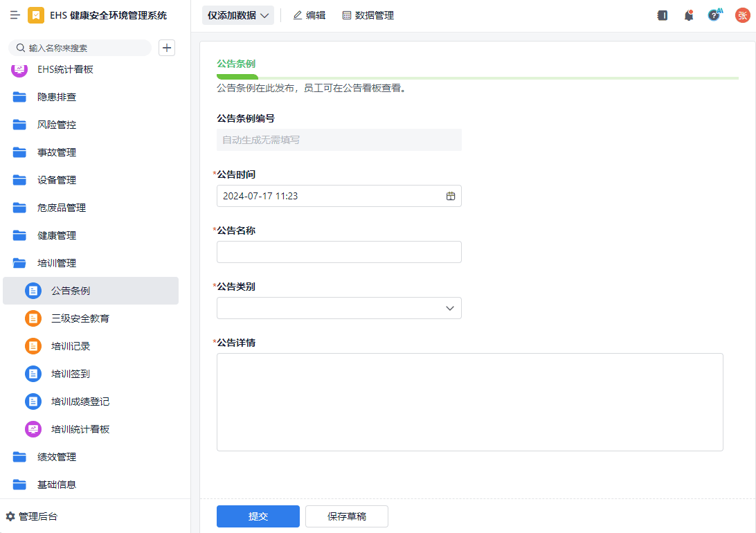The width and height of the screenshot is (756, 533).
Task: Open the dark panel icon in top bar
Action: coord(663,15)
